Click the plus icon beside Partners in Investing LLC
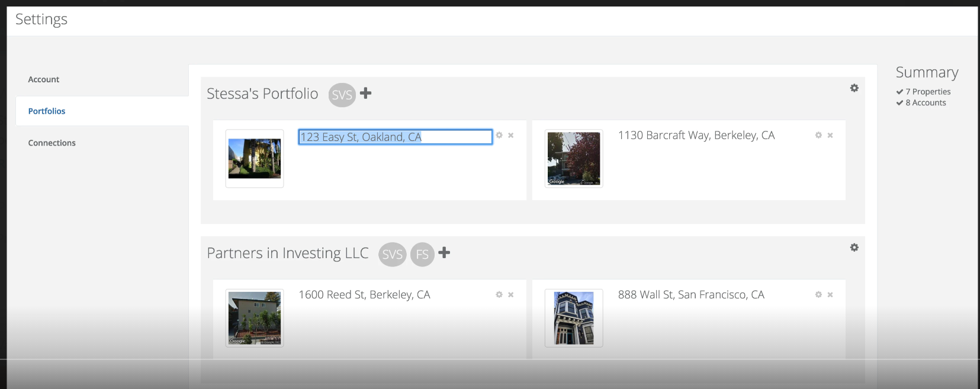The image size is (980, 389). point(444,253)
